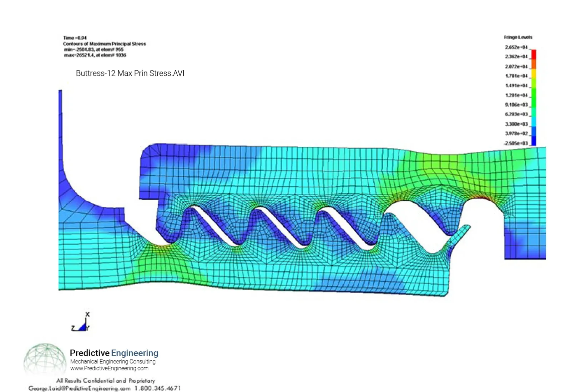Click the 1.781e+04 fringe level value
Image resolution: width=571 pixels, height=392 pixels.
click(516, 76)
